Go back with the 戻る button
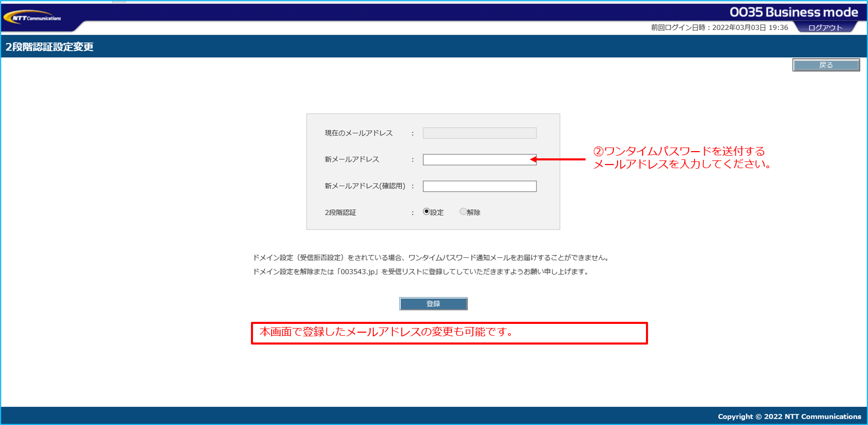868x425 pixels. [826, 65]
